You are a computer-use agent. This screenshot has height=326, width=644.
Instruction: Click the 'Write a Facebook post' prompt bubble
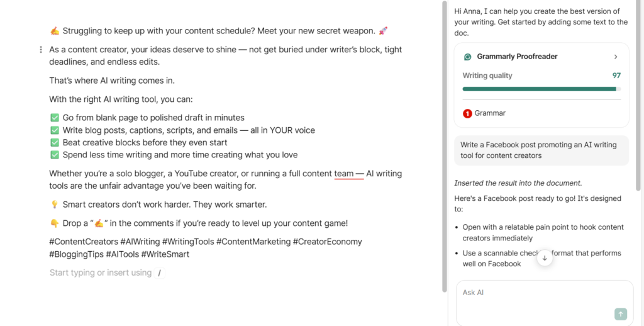541,150
